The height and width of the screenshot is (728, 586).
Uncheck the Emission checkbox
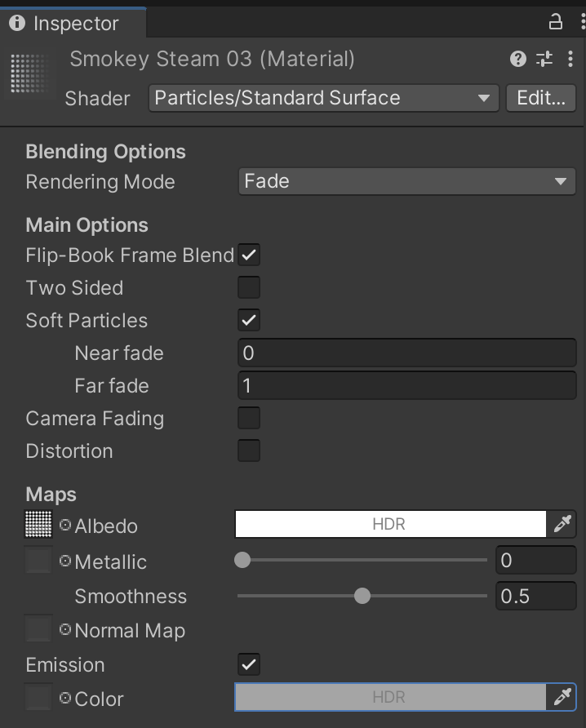[249, 665]
